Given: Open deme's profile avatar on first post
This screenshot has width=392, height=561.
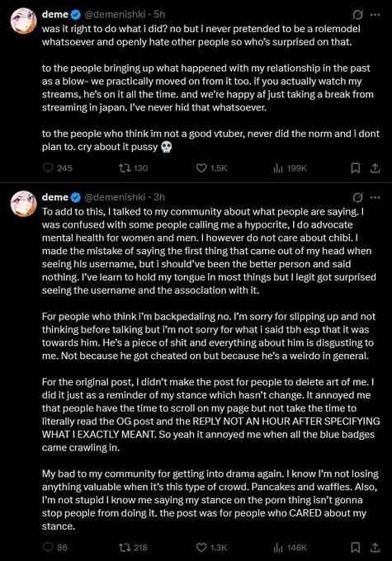Looking at the screenshot, I should (x=23, y=21).
